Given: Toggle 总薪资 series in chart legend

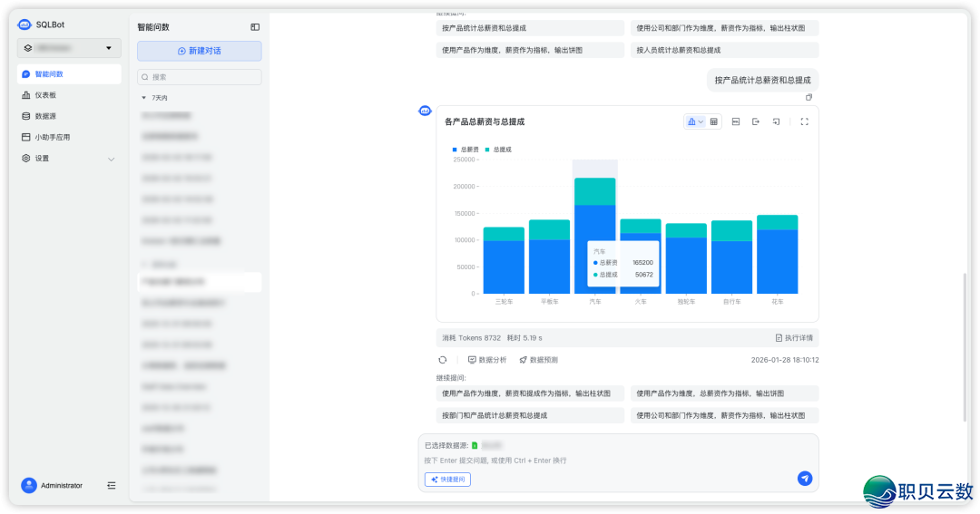Looking at the screenshot, I should (x=465, y=149).
